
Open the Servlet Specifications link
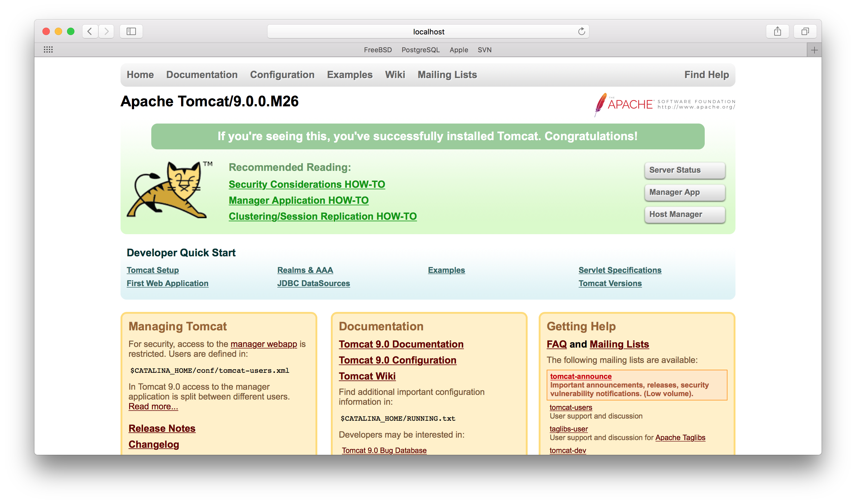620,270
